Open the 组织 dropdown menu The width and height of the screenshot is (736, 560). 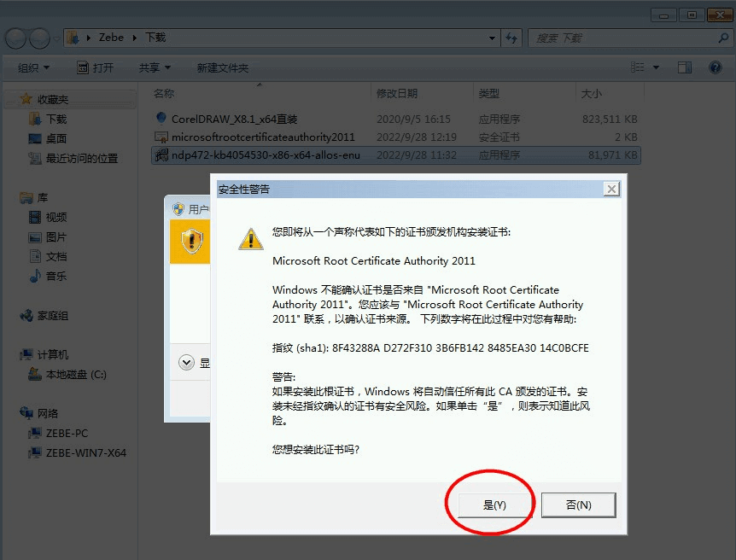[33, 67]
